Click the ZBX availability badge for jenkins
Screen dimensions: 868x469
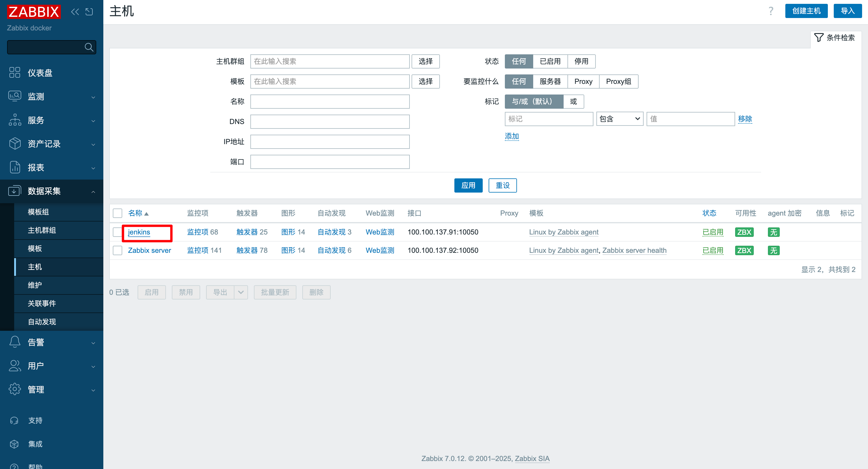744,232
